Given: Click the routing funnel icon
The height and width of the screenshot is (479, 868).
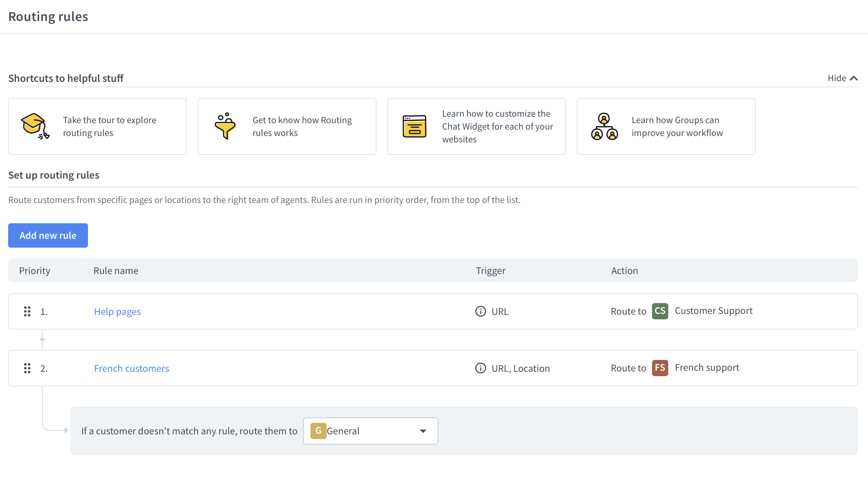Looking at the screenshot, I should (225, 127).
